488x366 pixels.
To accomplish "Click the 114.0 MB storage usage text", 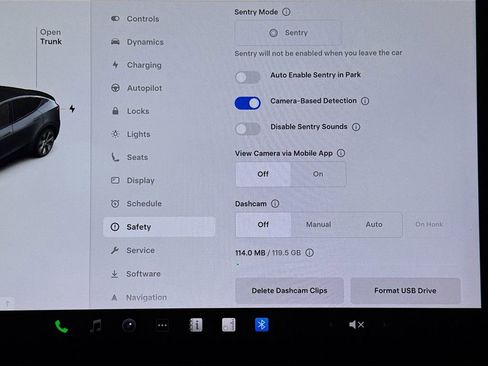I will (x=250, y=253).
